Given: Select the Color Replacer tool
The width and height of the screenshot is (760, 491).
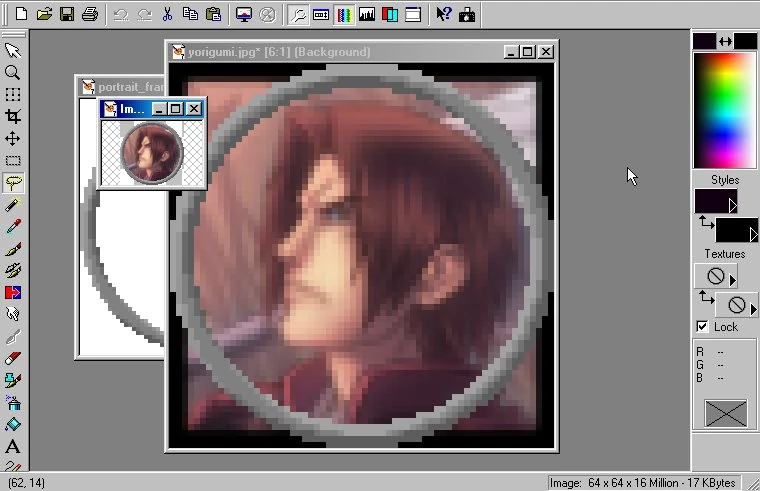Looking at the screenshot, I should click(x=13, y=292).
